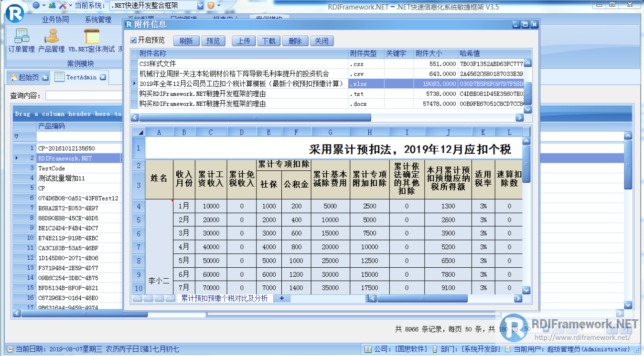Screen dimensions: 644x356
Task: Open VB.NET窗体测试 module icon
Action: (91, 41)
